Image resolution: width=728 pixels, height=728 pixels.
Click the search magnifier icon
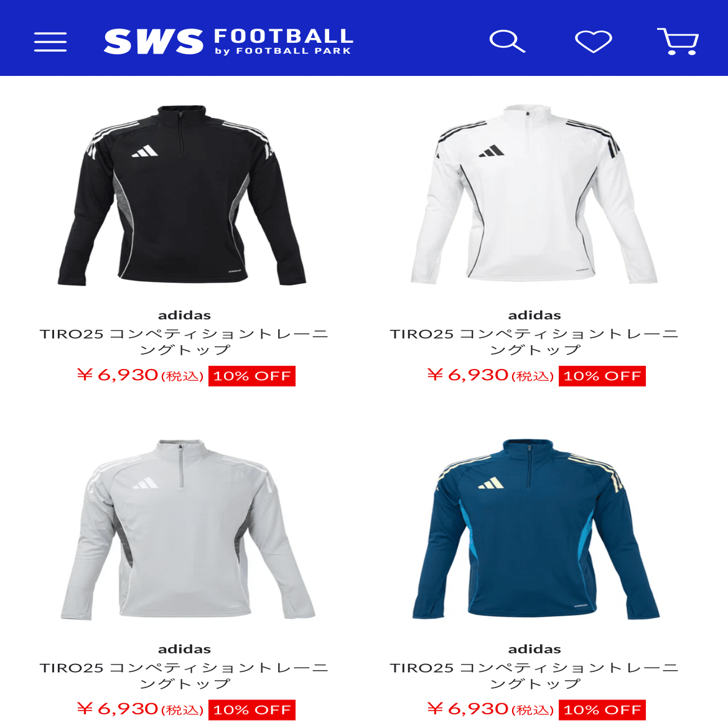(x=507, y=42)
